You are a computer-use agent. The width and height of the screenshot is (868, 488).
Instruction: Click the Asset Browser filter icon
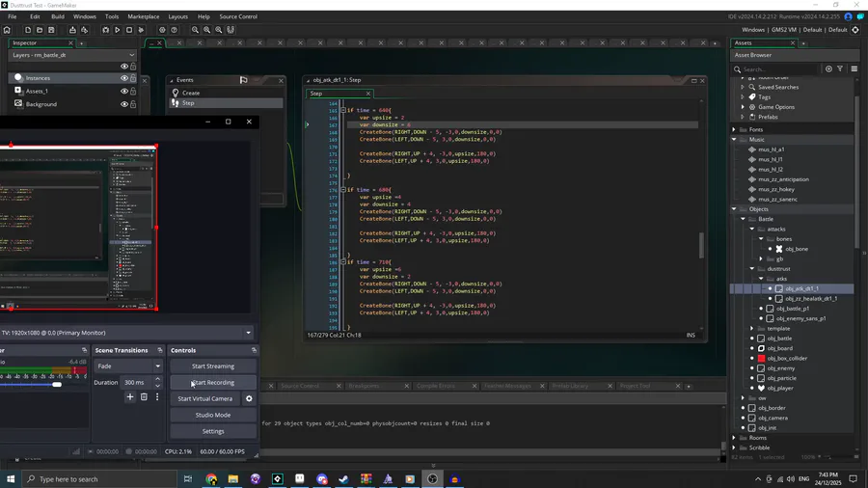pyautogui.click(x=840, y=69)
